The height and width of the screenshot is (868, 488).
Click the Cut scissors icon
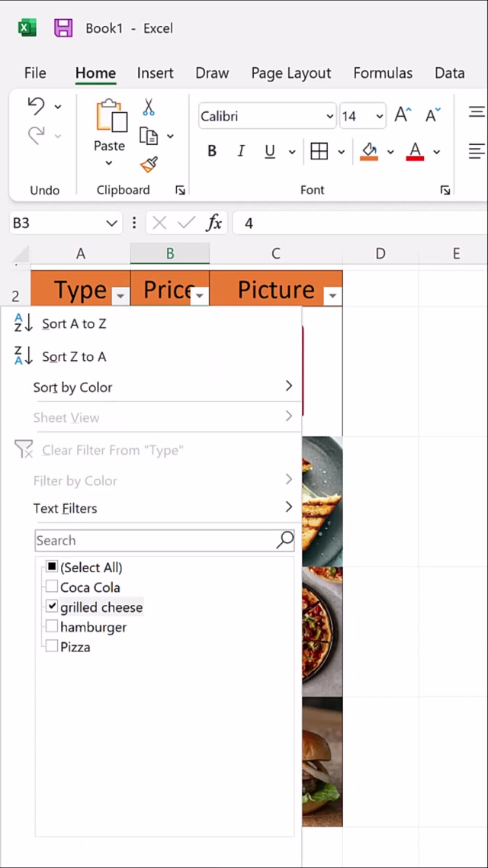tap(149, 107)
